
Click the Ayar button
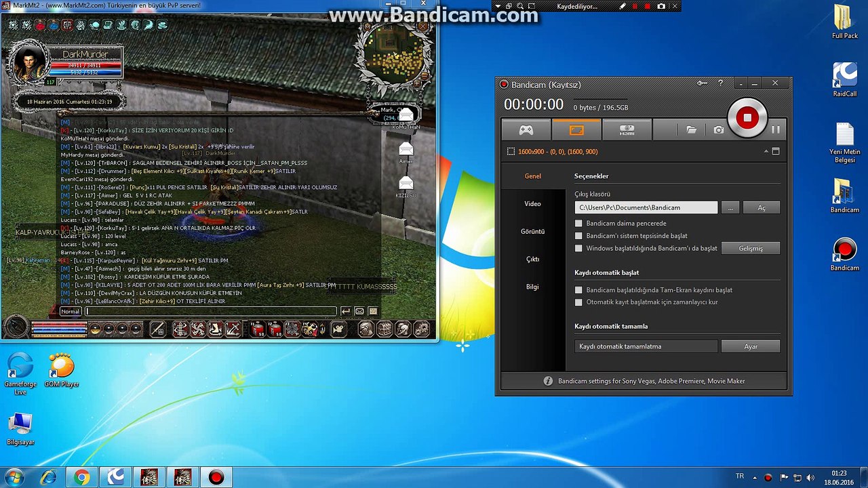point(750,346)
